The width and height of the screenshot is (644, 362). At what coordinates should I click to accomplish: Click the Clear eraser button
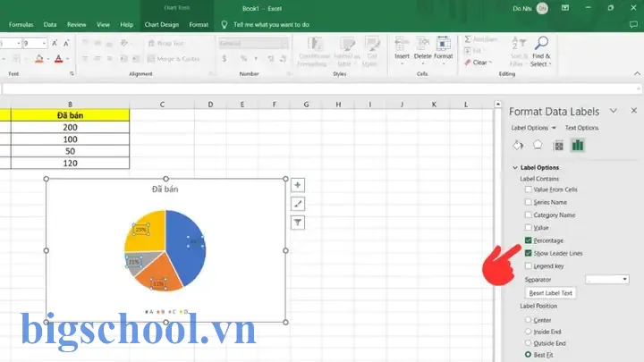click(478, 63)
